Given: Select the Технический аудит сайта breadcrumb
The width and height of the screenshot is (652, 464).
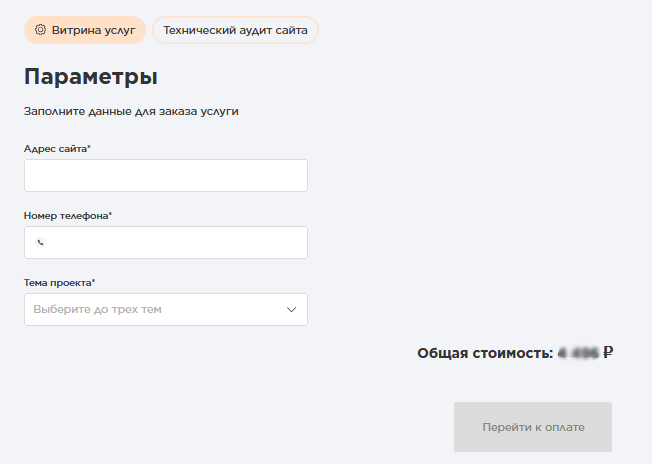Looking at the screenshot, I should 235,30.
